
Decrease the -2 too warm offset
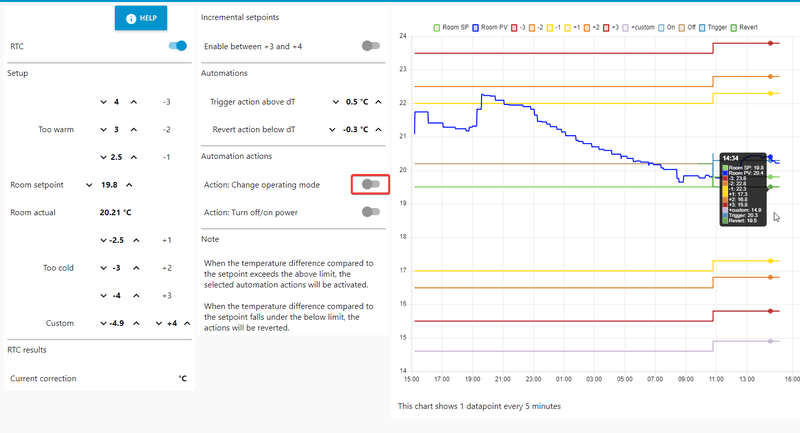click(103, 129)
